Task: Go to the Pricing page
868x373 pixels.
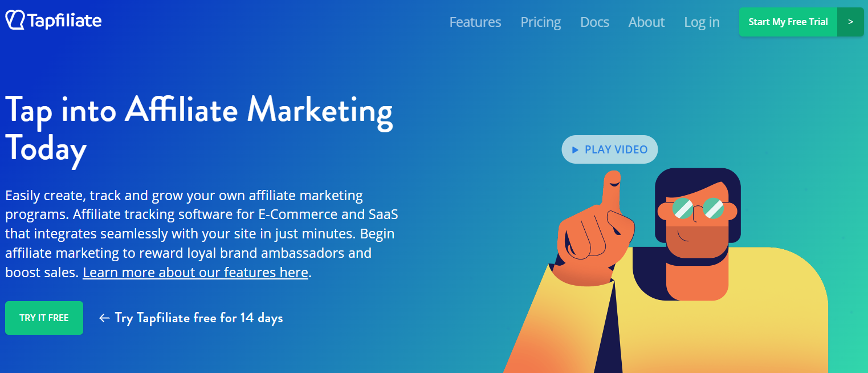Action: pos(540,22)
